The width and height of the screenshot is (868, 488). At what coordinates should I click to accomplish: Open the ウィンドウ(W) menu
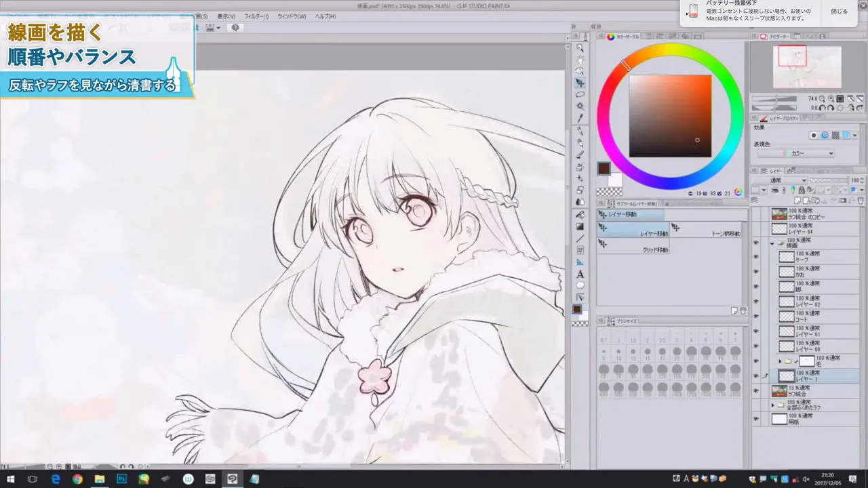(292, 16)
